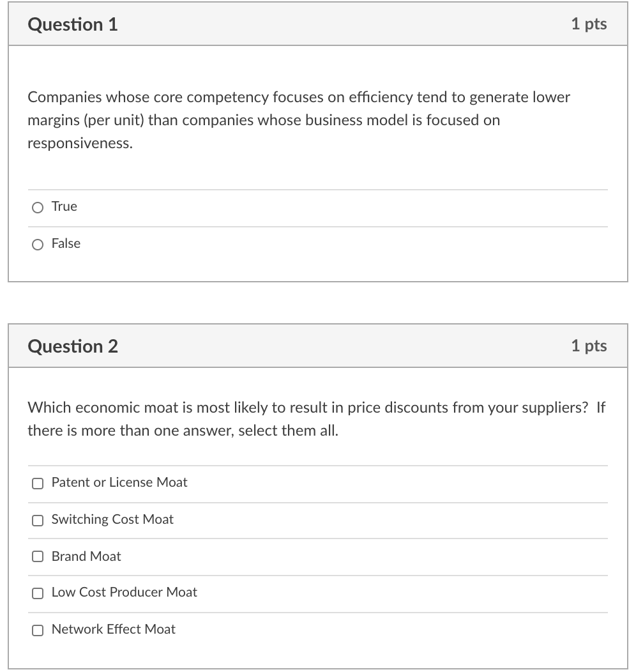Viewport: 636px width, 672px height.
Task: Select the True radio button
Action: 37,207
